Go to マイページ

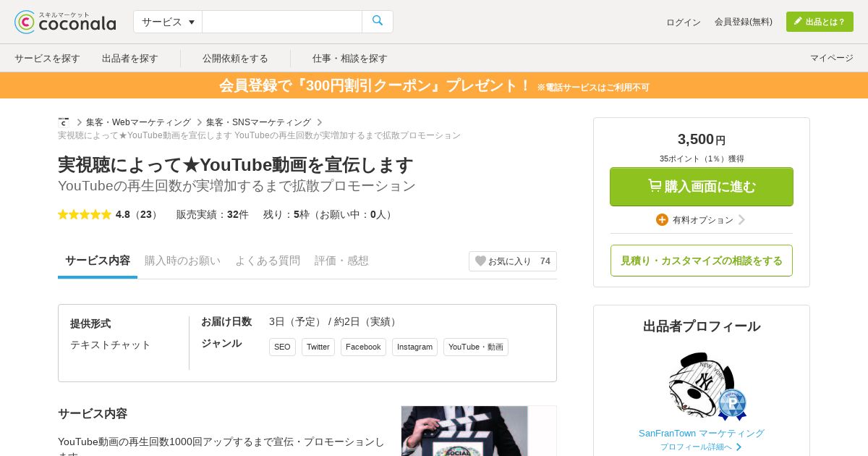click(x=832, y=58)
